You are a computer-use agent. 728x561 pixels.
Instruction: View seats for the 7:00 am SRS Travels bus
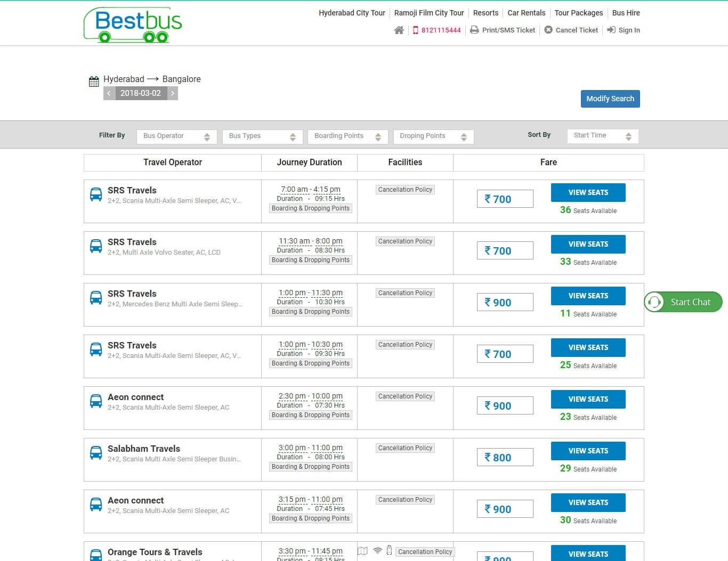point(588,192)
